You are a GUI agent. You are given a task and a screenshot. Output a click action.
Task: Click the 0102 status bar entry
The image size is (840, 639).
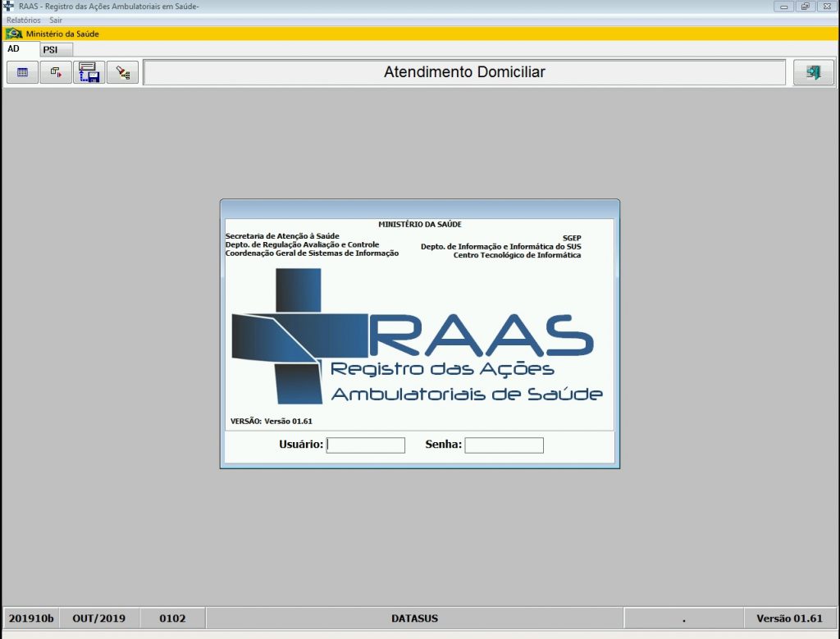click(x=172, y=618)
